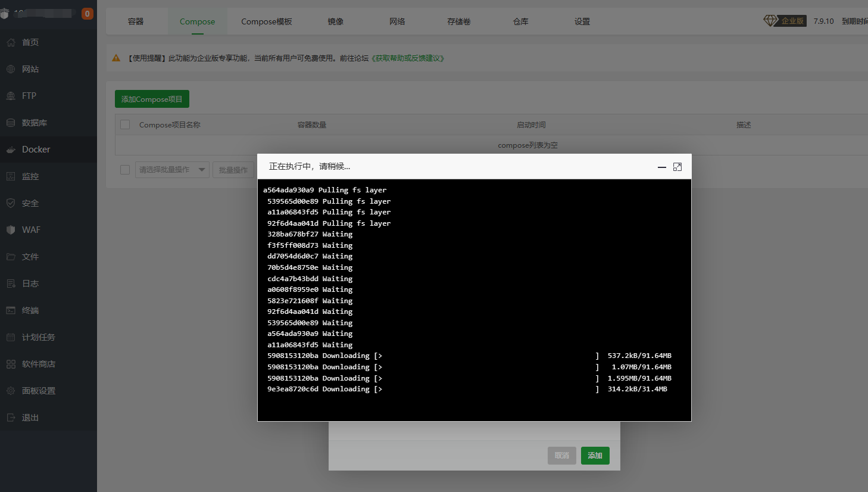Screen dimensions: 868x492
Task: Click the 计划任务 schedule icon
Action: pos(11,337)
